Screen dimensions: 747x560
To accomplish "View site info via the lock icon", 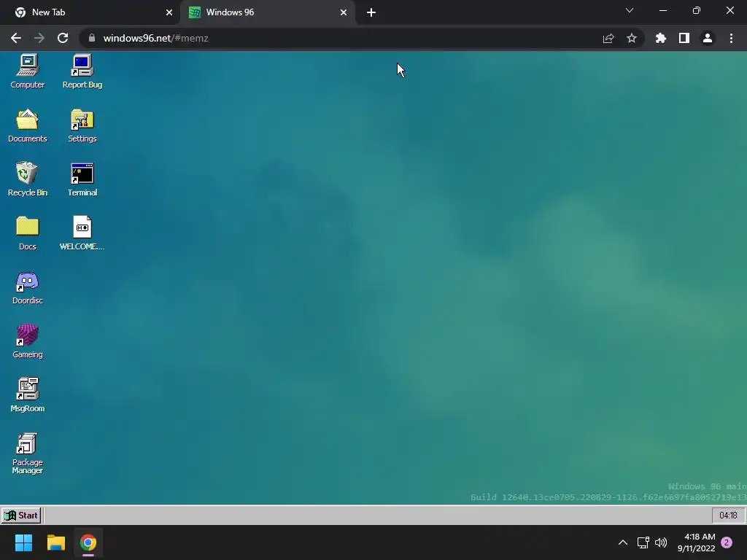I will click(92, 38).
